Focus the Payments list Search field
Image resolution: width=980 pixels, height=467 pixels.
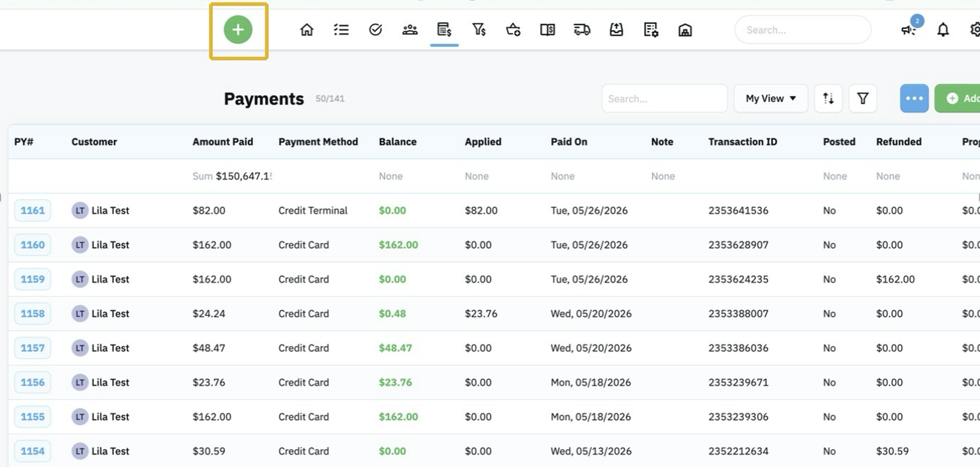tap(664, 98)
